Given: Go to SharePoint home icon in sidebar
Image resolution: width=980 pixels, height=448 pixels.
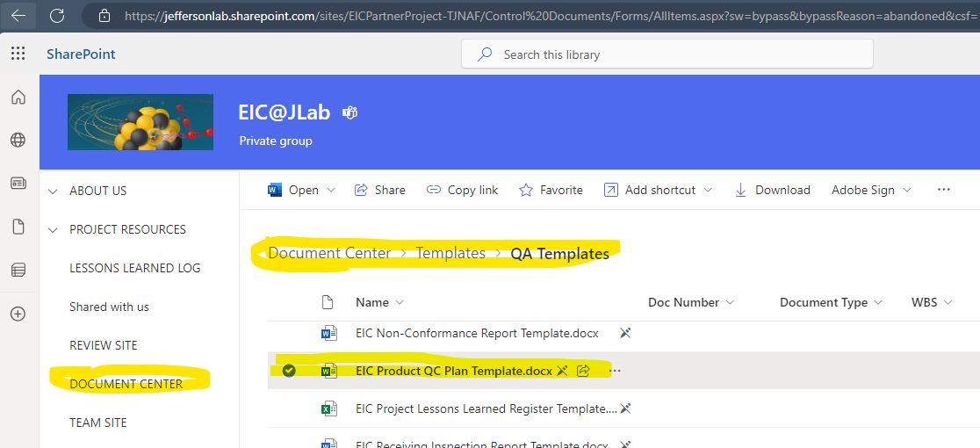Looking at the screenshot, I should pos(18,97).
